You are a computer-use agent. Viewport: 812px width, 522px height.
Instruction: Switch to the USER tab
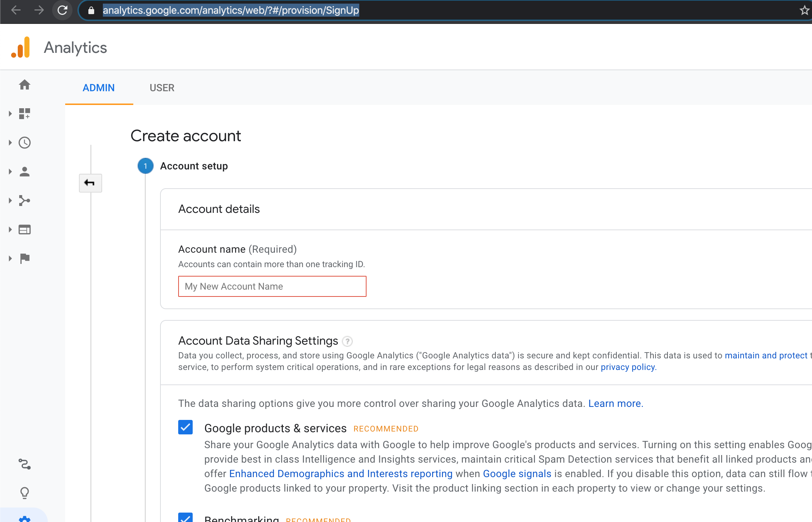click(162, 88)
